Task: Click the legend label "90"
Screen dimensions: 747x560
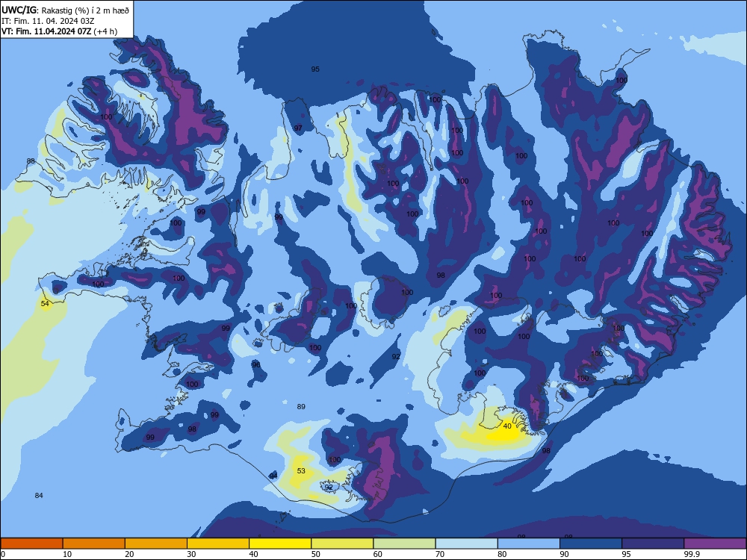Action: pyautogui.click(x=565, y=554)
